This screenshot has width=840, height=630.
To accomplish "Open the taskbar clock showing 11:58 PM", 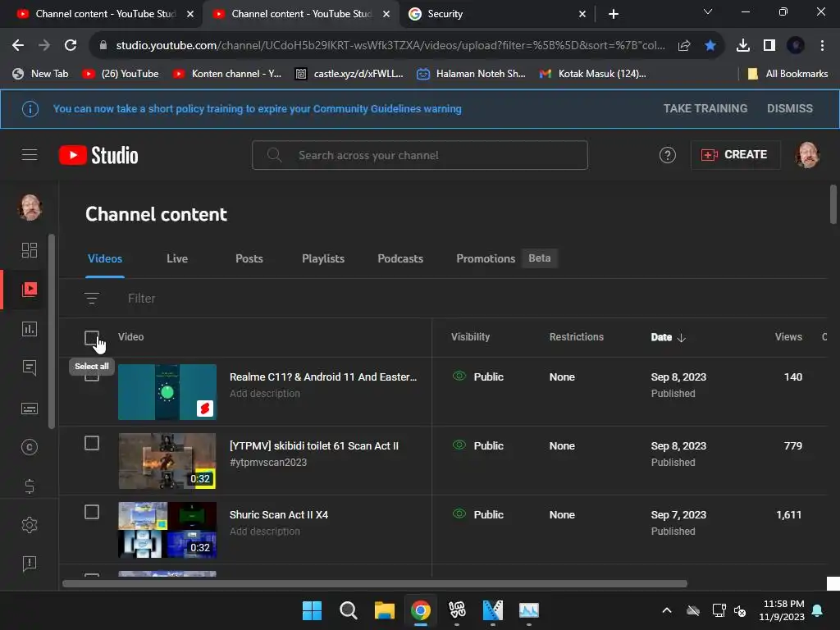I will (782, 610).
